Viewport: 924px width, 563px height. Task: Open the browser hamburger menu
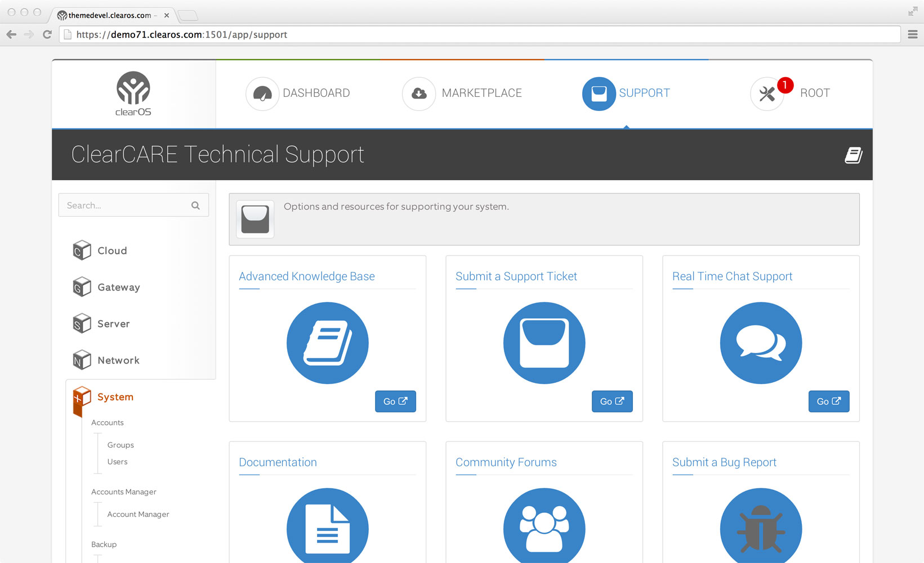coord(913,34)
